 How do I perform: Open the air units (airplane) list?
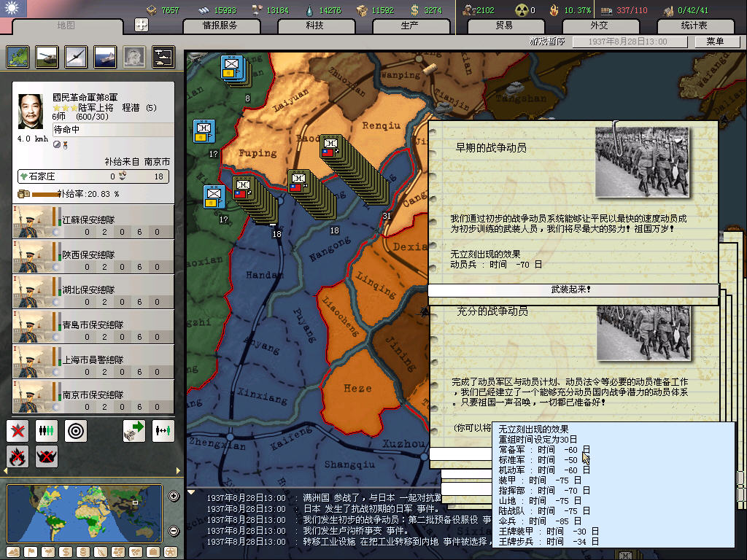pyautogui.click(x=75, y=56)
